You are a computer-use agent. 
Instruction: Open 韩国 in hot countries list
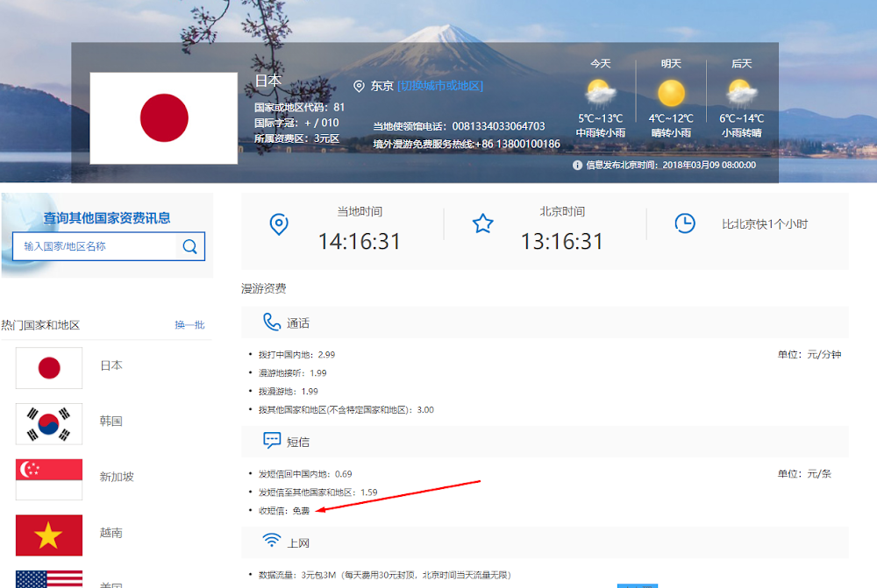coord(111,421)
